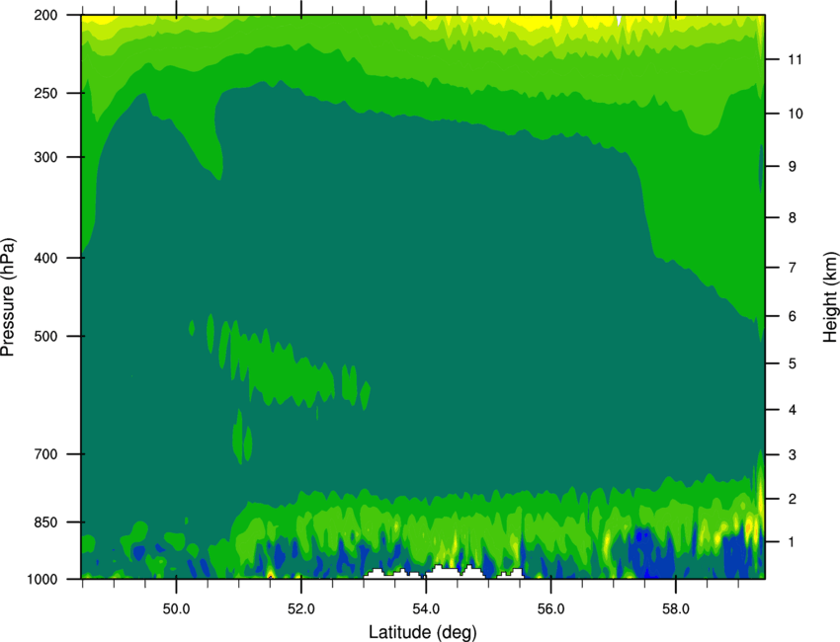Image resolution: width=840 pixels, height=642 pixels.
Task: Click pressure tick label 500
Action: pyautogui.click(x=46, y=336)
